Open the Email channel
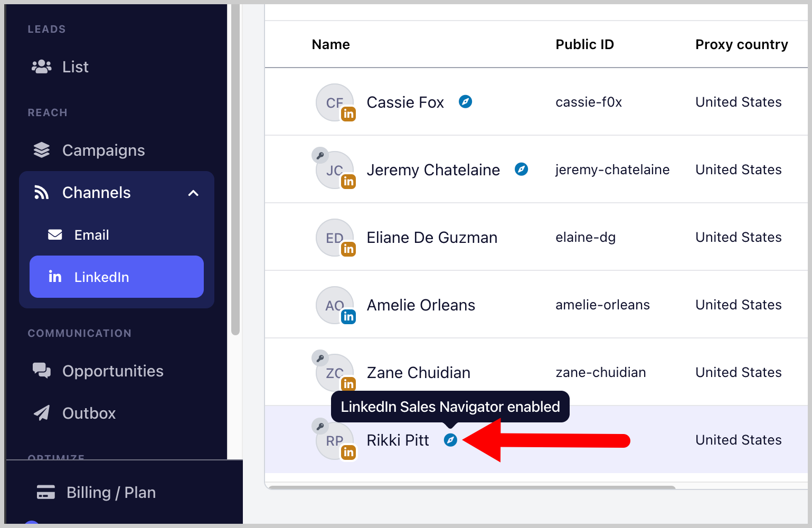Viewport: 812px width, 528px height. 117,235
